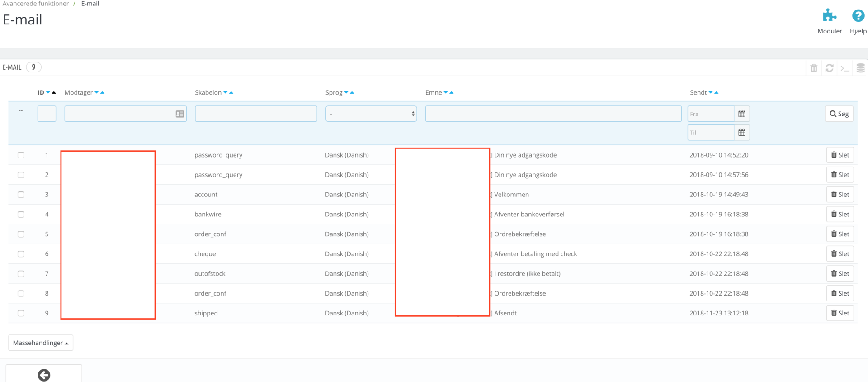This screenshot has width=868, height=382.
Task: Tick the bankwire row checkbox
Action: 21,214
